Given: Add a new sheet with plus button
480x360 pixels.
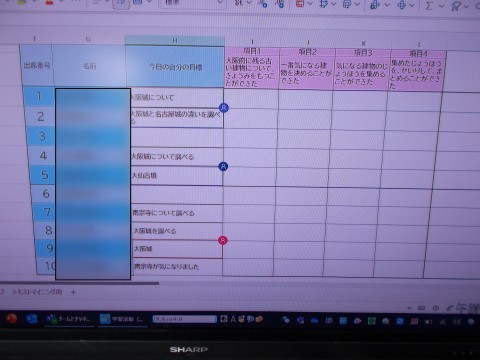Looking at the screenshot, I should (x=73, y=292).
